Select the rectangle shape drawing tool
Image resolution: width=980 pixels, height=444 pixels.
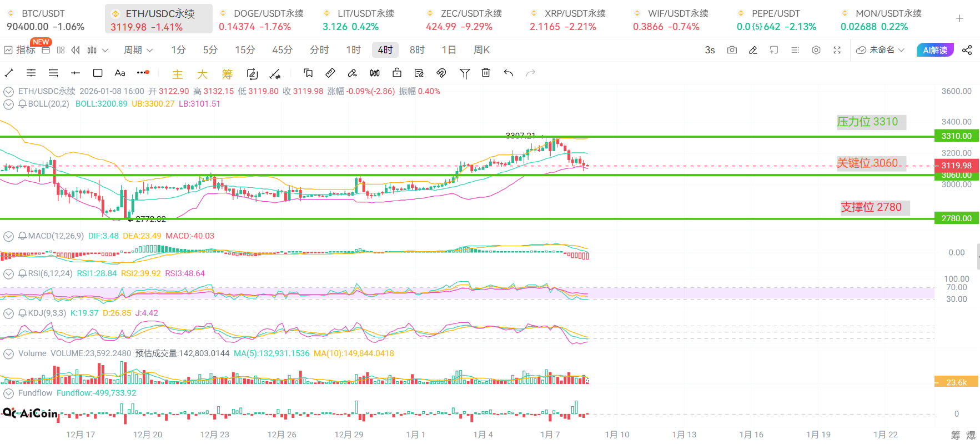98,73
